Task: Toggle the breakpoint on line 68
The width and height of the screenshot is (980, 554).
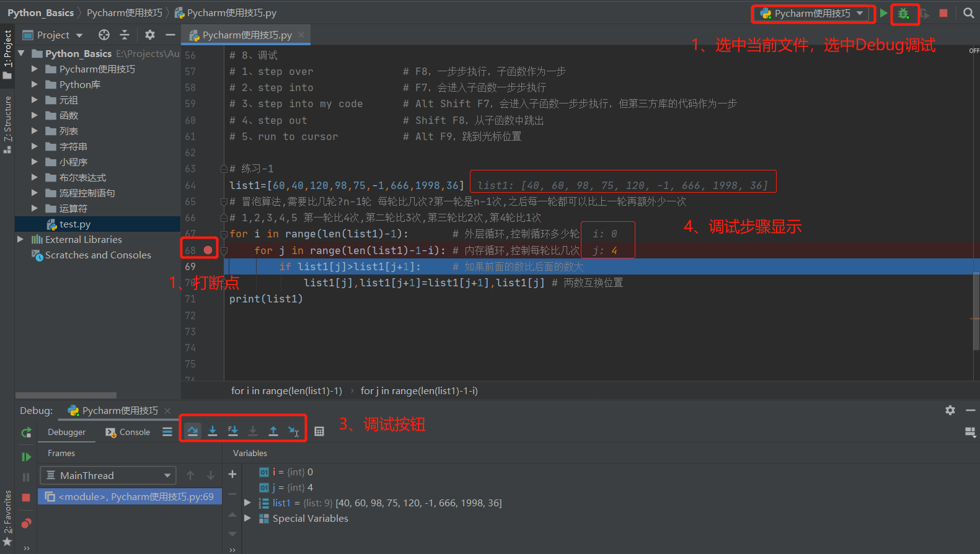Action: (208, 250)
